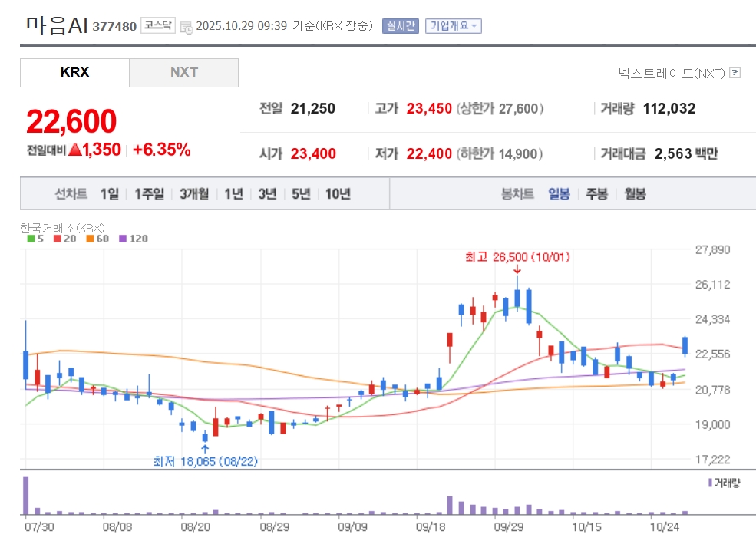This screenshot has width=756, height=554.
Task: Click the 최고 26,500 red arrow marker
Action: point(517,269)
